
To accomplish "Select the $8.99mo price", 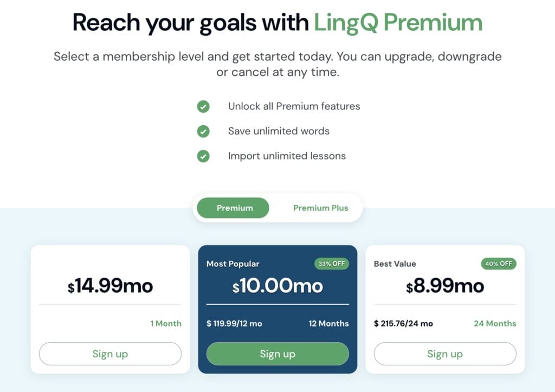I will pos(445,286).
